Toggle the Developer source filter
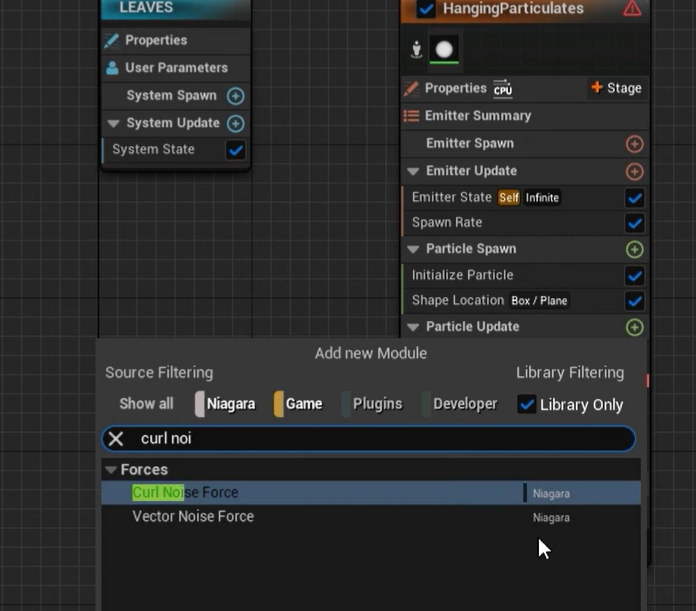This screenshot has height=611, width=696. (x=459, y=404)
